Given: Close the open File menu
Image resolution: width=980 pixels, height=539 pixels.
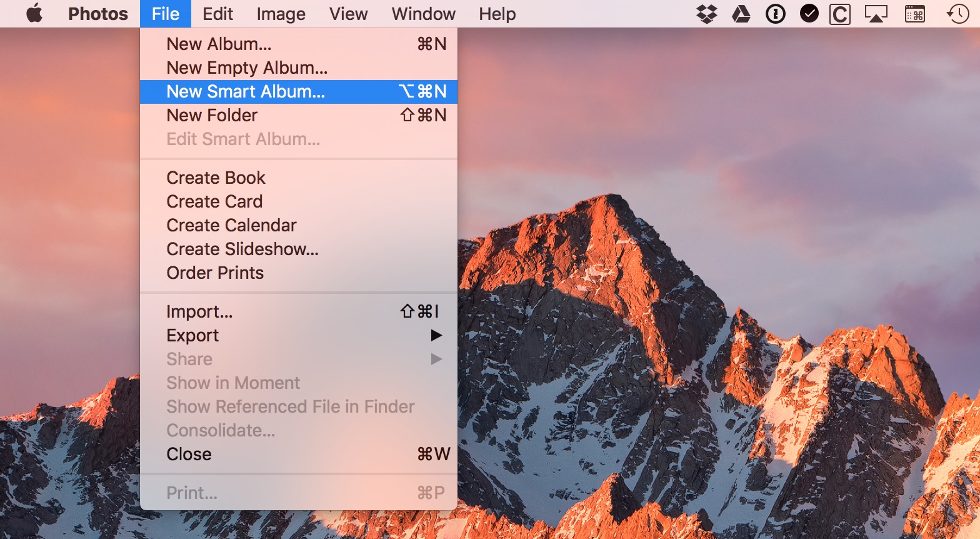Looking at the screenshot, I should pos(166,14).
